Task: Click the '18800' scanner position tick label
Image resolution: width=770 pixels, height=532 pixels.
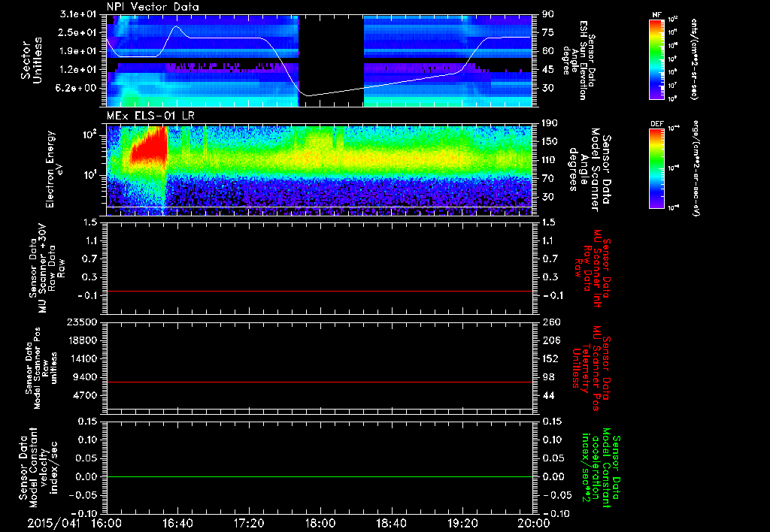Action: coord(82,340)
